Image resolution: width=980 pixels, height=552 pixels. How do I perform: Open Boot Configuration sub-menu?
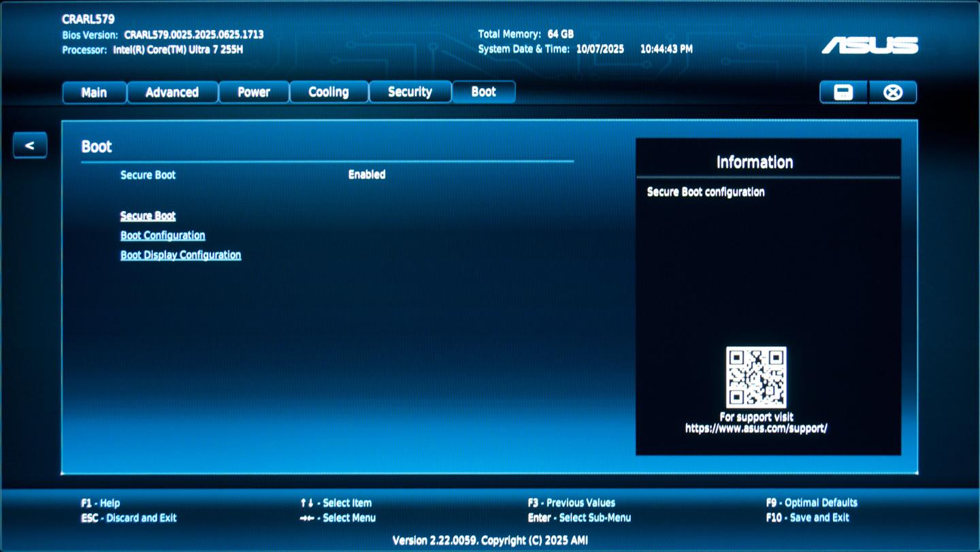[163, 236]
